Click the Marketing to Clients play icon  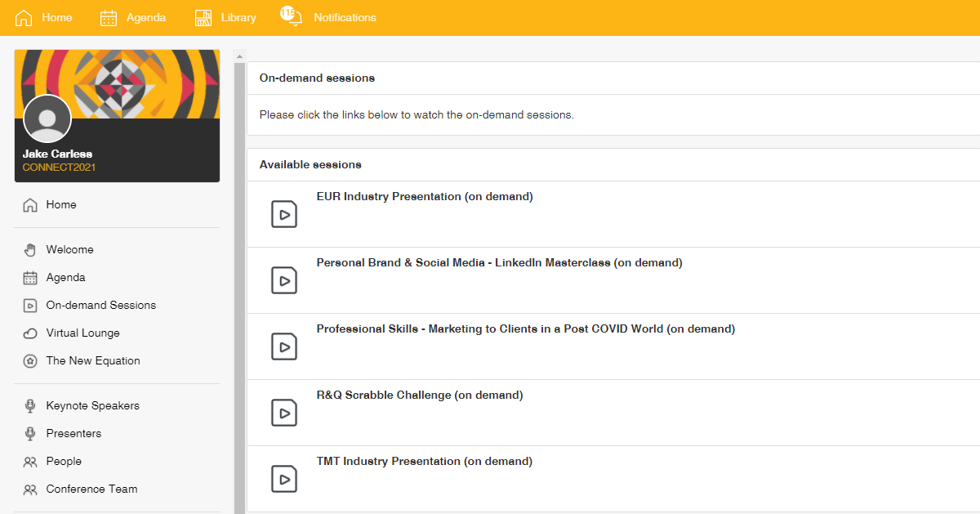[x=283, y=346]
